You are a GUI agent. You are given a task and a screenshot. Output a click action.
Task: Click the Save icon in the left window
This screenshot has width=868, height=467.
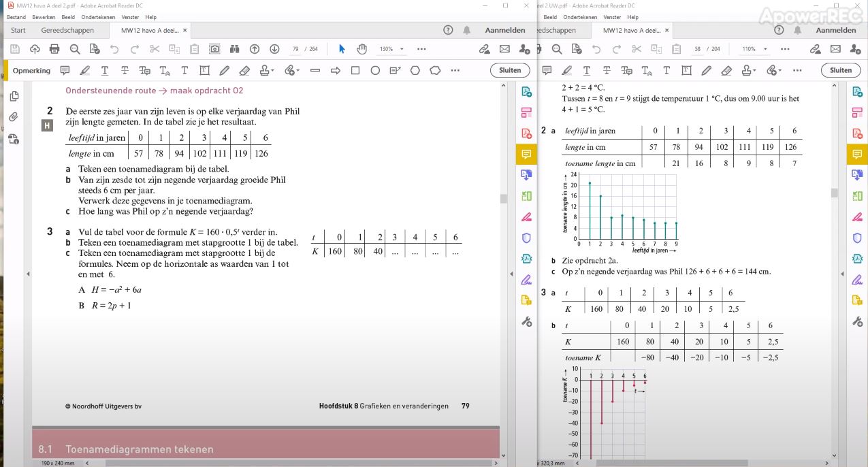[x=15, y=49]
